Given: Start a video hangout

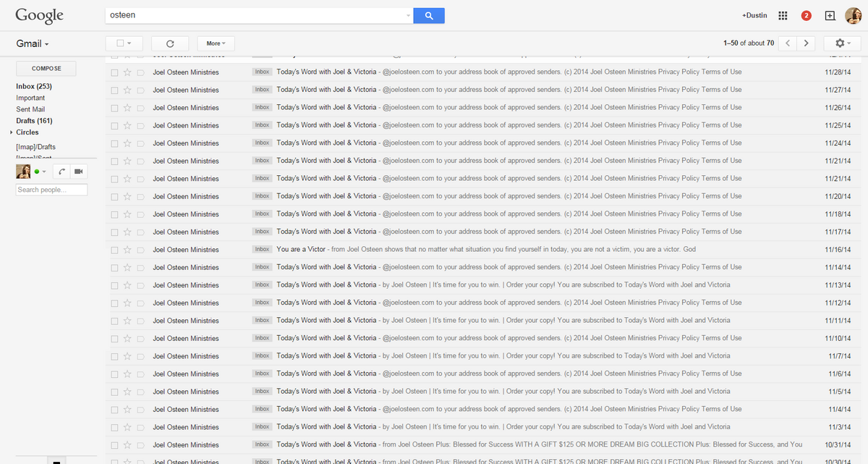Looking at the screenshot, I should pos(78,172).
